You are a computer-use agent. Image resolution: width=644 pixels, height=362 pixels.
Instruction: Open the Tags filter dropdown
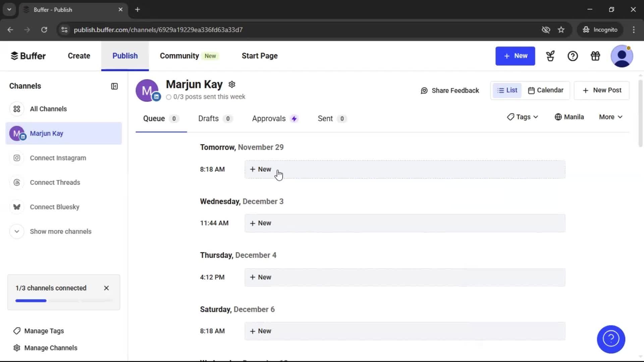522,117
